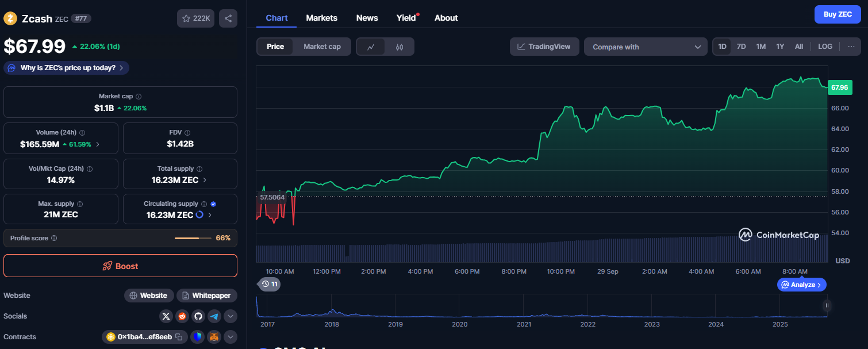Open 'Why is ZEC's price up today?'
This screenshot has height=349, width=868.
click(67, 68)
